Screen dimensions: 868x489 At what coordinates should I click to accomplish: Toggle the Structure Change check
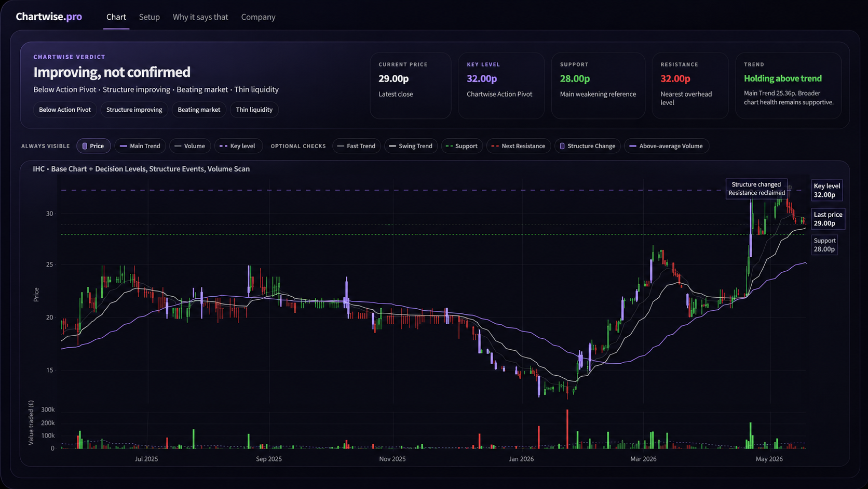(588, 146)
